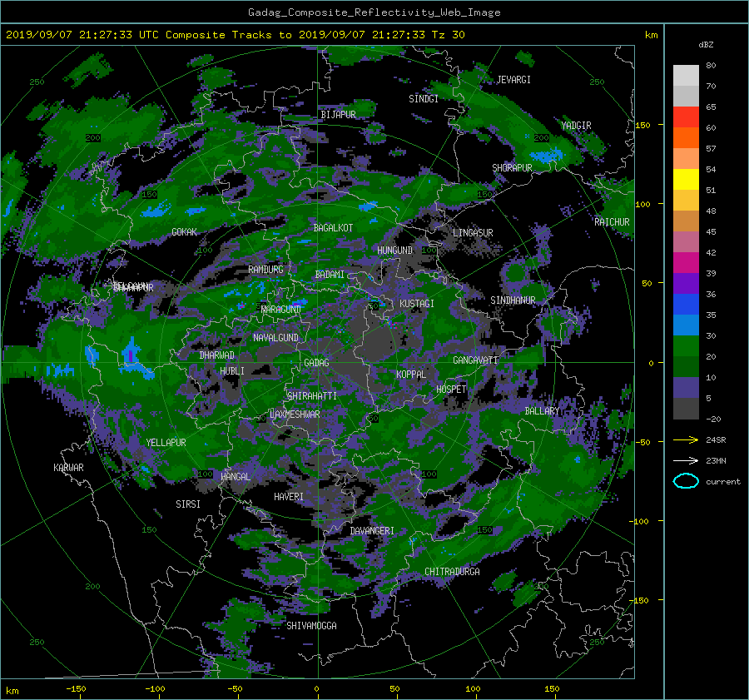Select the yellow 54 dBZ color swatch
The width and height of the screenshot is (749, 700).
click(x=686, y=179)
